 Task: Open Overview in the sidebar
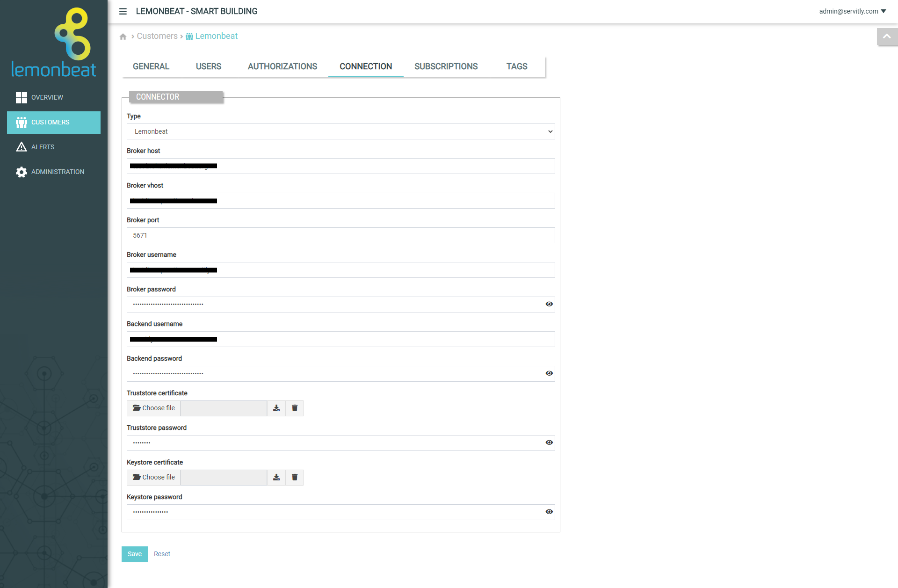tap(54, 97)
